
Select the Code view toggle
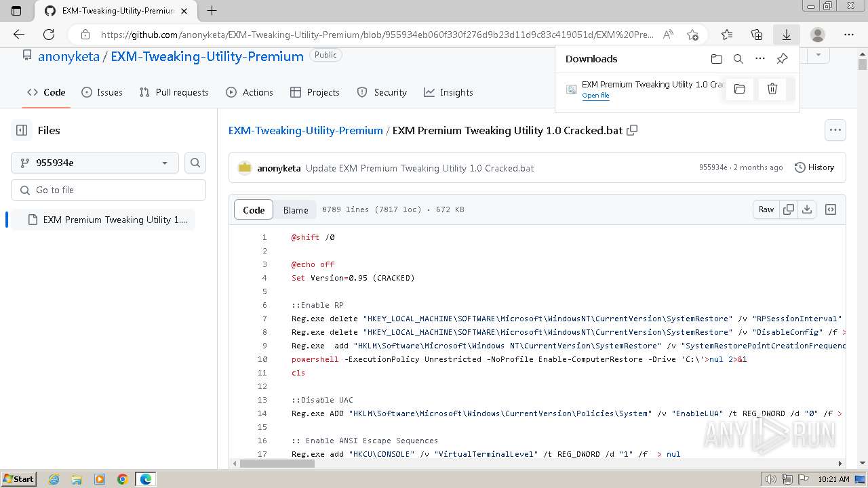pyautogui.click(x=254, y=210)
